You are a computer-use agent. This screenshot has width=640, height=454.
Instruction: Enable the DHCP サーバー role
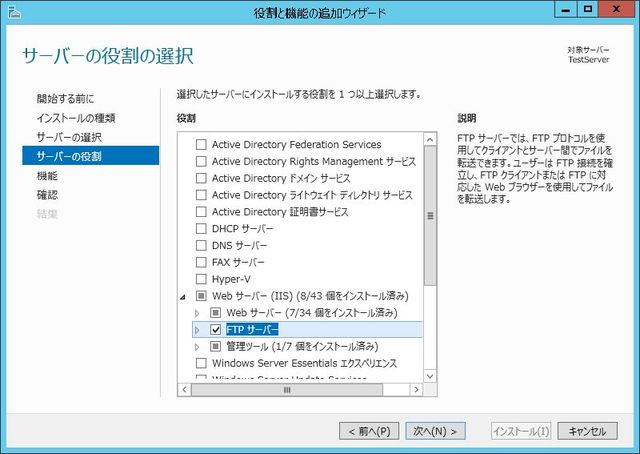[x=201, y=228]
